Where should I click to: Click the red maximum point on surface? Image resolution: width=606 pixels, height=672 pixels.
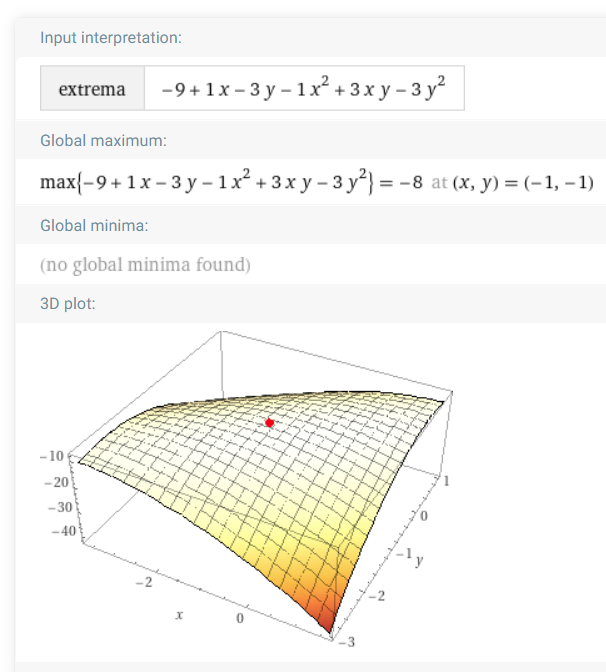click(270, 423)
